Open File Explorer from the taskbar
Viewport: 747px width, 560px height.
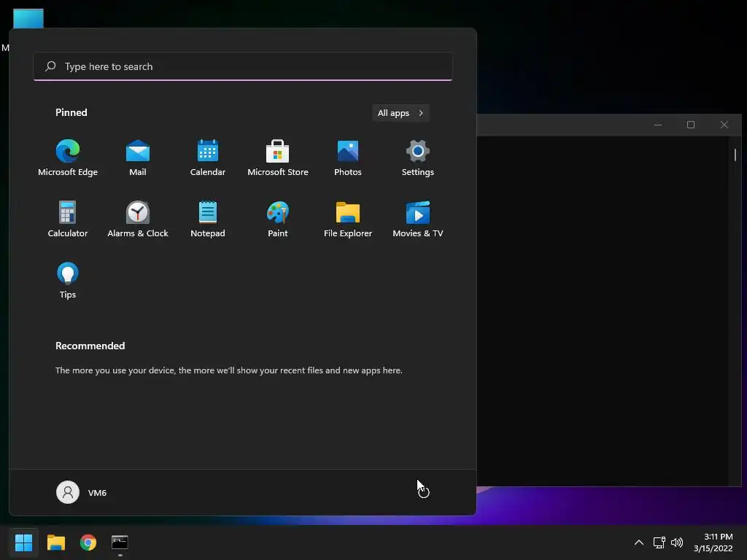point(55,542)
